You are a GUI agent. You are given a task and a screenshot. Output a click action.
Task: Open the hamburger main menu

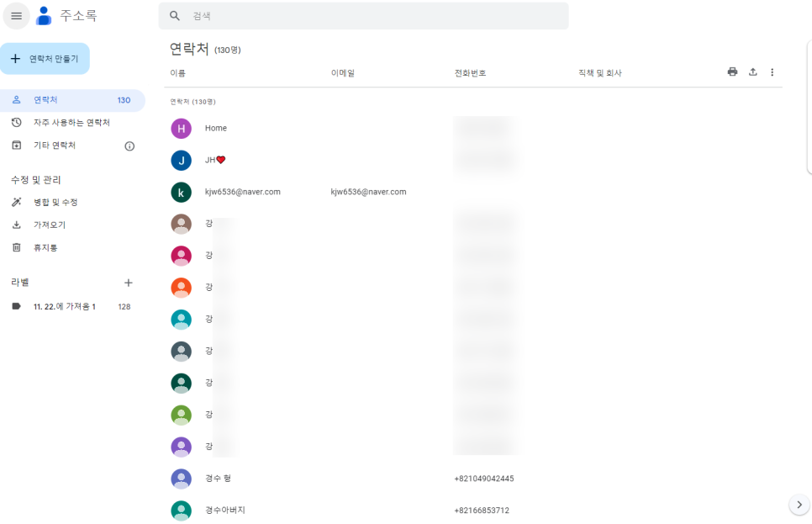[16, 16]
